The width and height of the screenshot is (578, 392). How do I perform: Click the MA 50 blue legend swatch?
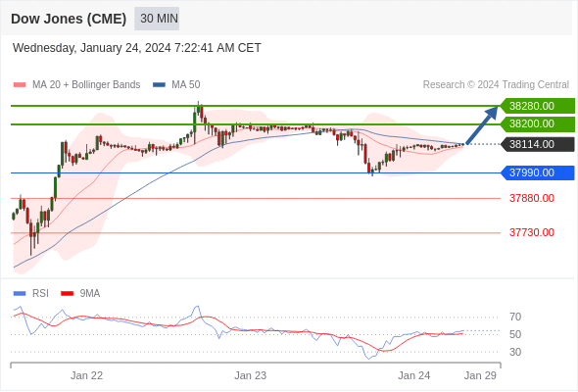pyautogui.click(x=159, y=85)
